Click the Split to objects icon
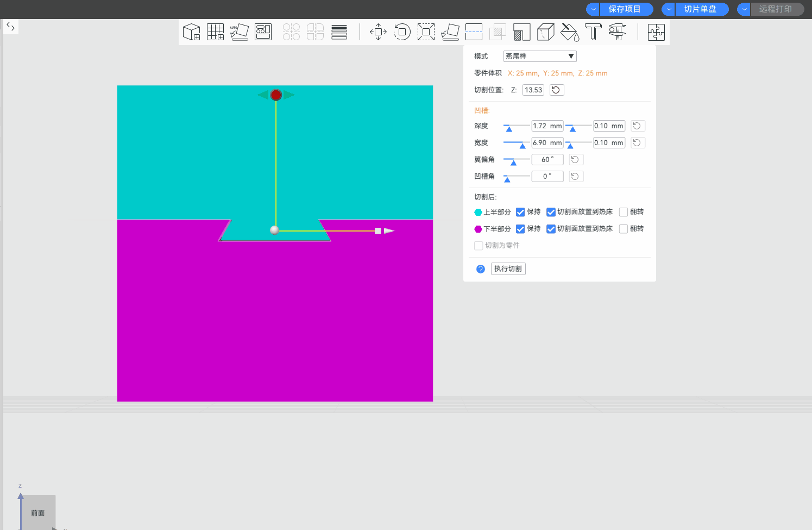The height and width of the screenshot is (530, 812). [291, 32]
